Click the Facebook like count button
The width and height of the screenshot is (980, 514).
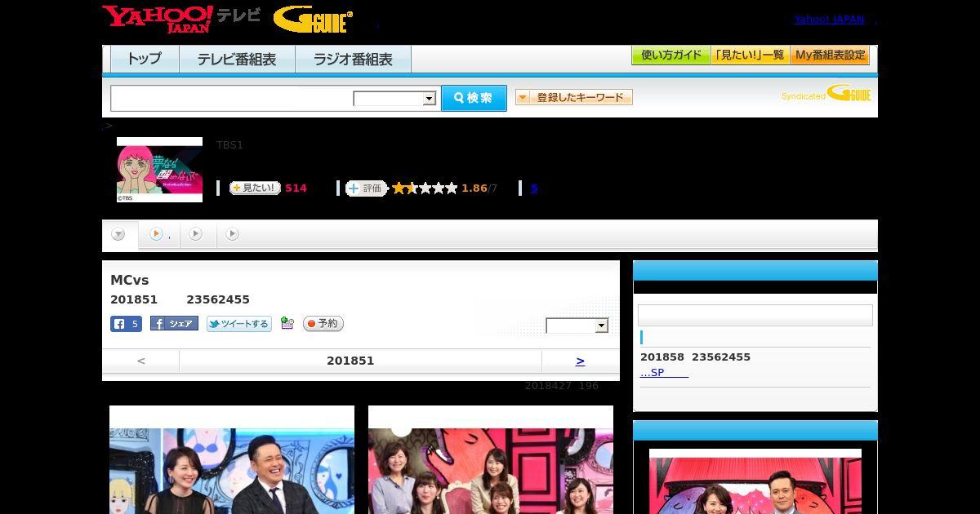[x=126, y=324]
